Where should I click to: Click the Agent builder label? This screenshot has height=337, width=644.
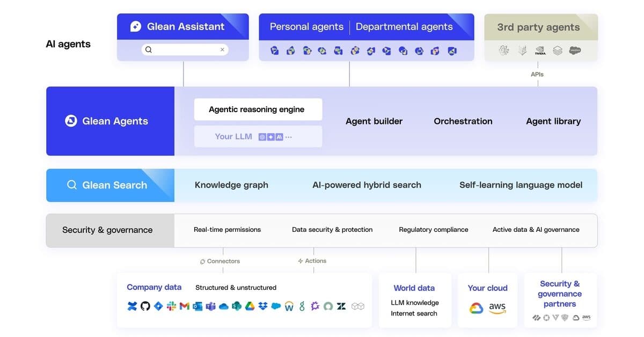point(374,121)
